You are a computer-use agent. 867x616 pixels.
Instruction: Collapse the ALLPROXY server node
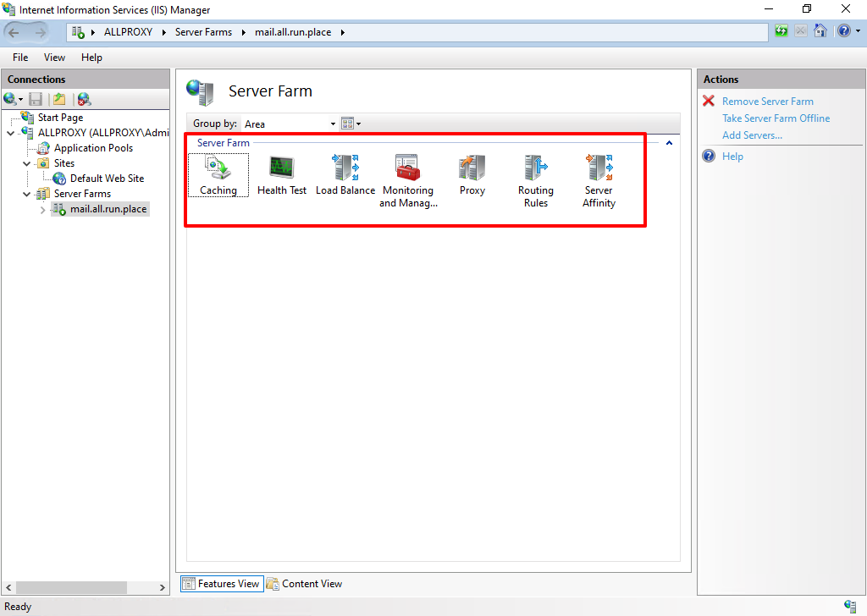click(x=10, y=133)
